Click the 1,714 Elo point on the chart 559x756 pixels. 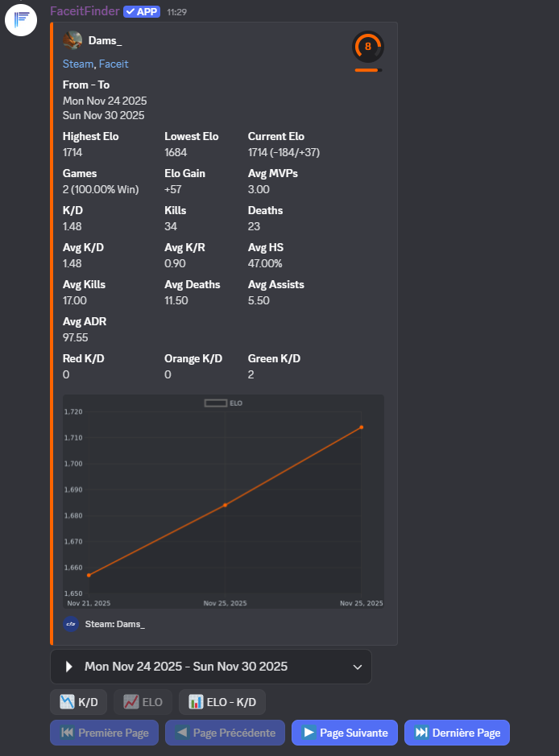click(x=361, y=428)
